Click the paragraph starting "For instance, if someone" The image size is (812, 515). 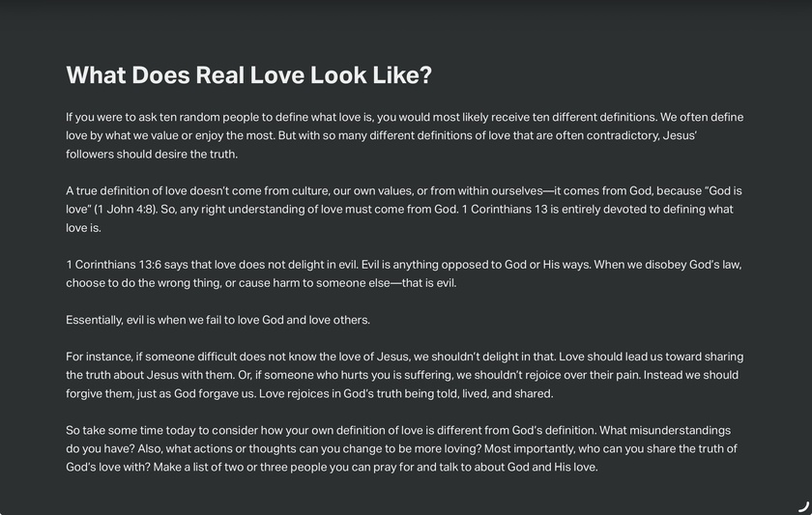(404, 375)
